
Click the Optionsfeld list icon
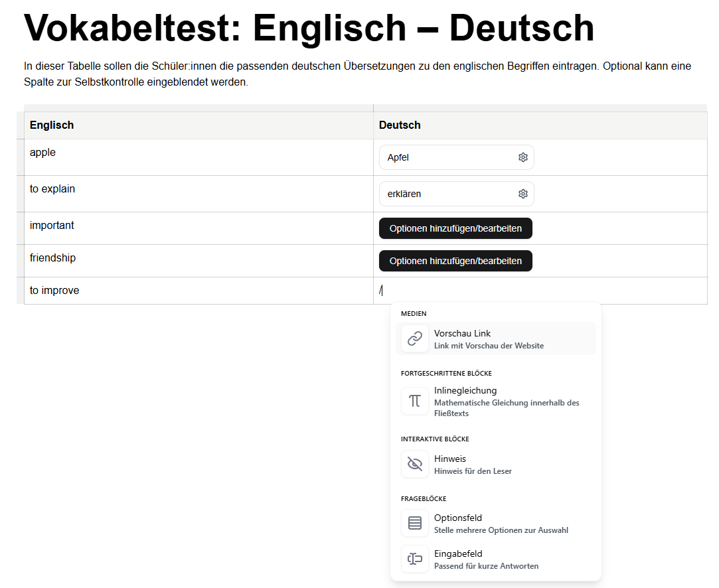click(x=415, y=523)
